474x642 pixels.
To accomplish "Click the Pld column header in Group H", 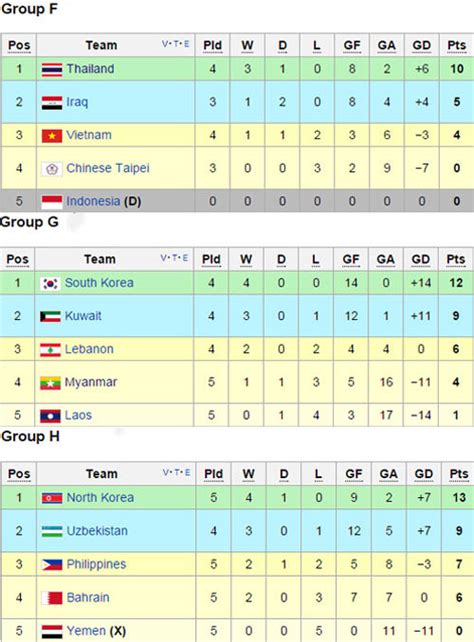I will [213, 474].
